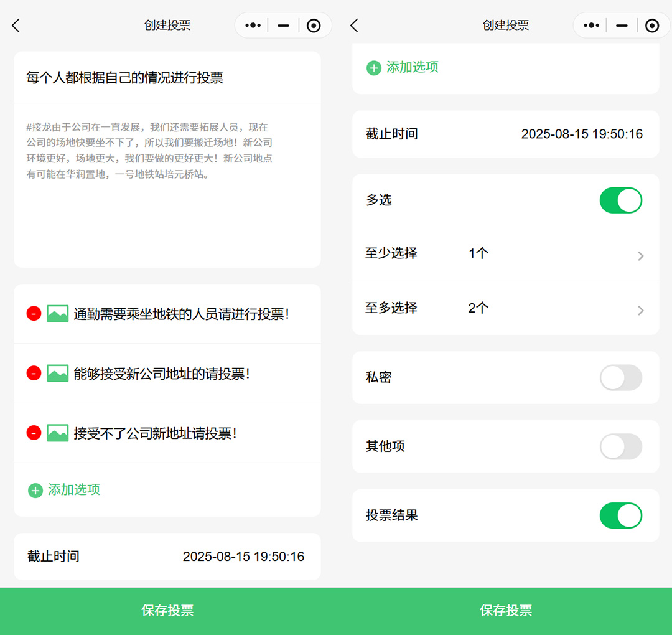The width and height of the screenshot is (672, 635).
Task: Open three-dot menu on left screen
Action: pos(253,26)
